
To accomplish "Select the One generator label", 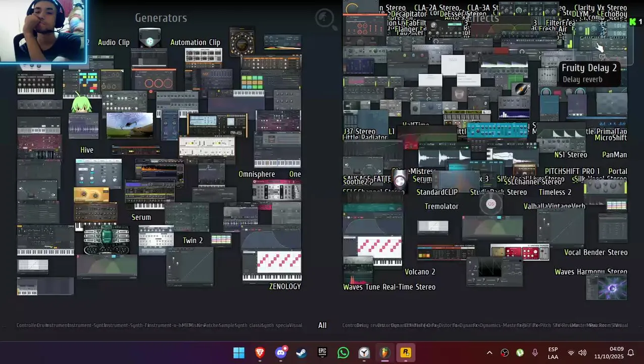I will pyautogui.click(x=295, y=174).
